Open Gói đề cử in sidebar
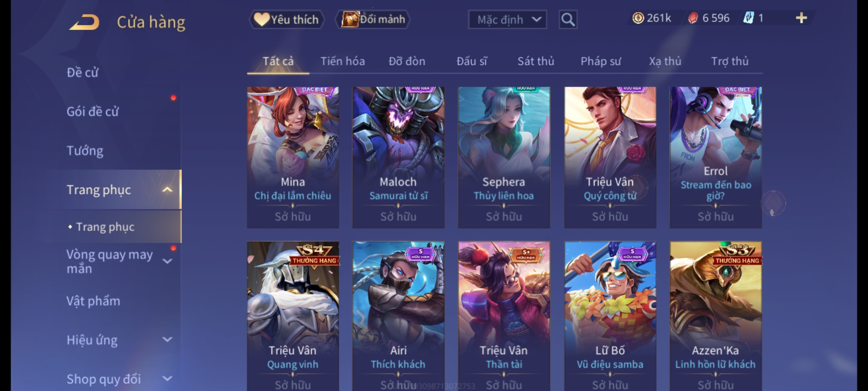868x391 pixels. click(93, 112)
